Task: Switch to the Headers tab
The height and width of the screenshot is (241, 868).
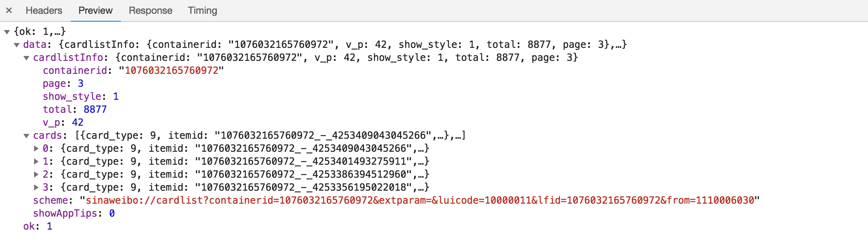Action: (x=44, y=11)
